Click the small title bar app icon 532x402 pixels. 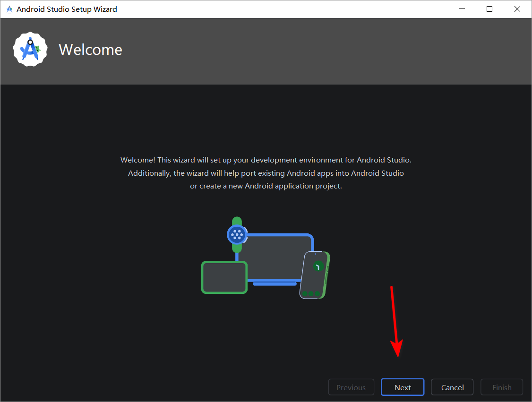[x=9, y=9]
